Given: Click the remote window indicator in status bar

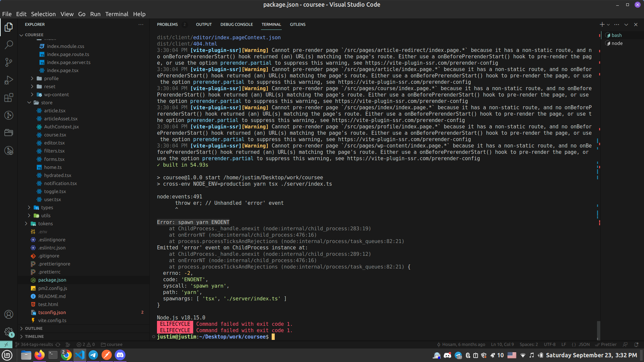Looking at the screenshot, I should (6, 345).
